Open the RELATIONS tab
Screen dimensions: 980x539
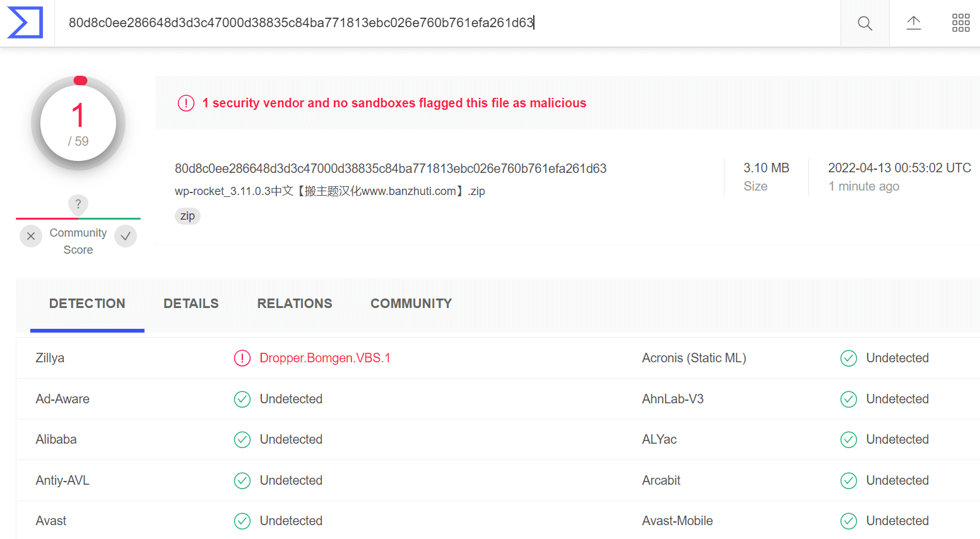click(295, 304)
